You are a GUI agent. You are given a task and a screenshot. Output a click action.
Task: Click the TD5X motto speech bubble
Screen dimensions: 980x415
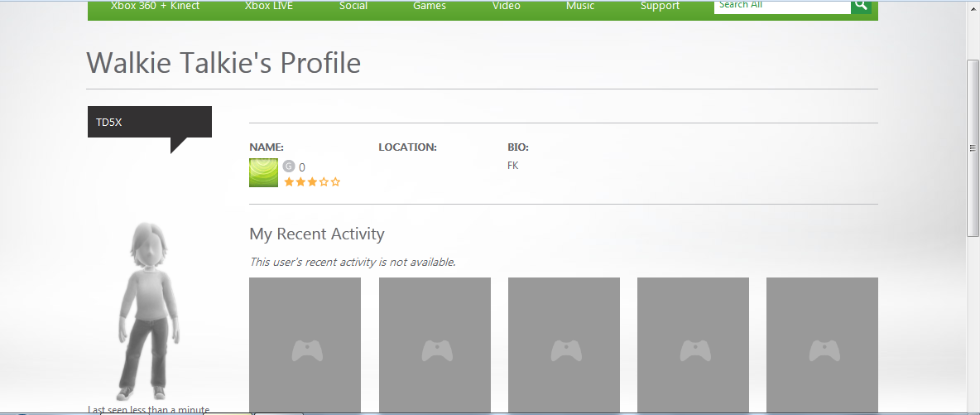point(149,122)
